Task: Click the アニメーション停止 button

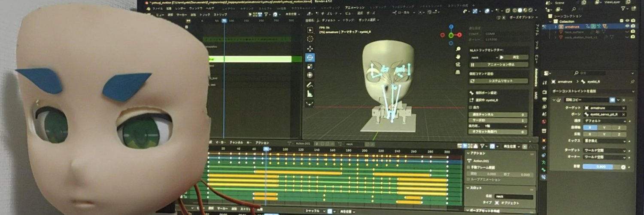Action: click(x=499, y=64)
